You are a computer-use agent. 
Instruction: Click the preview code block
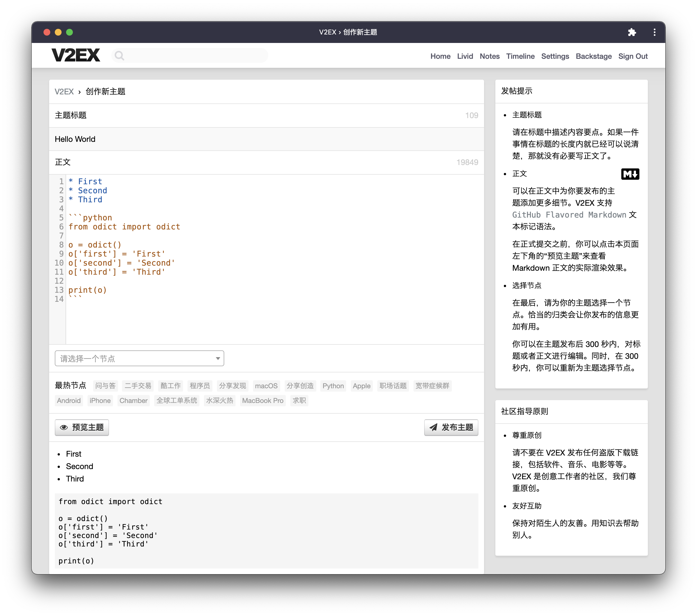[x=266, y=531]
